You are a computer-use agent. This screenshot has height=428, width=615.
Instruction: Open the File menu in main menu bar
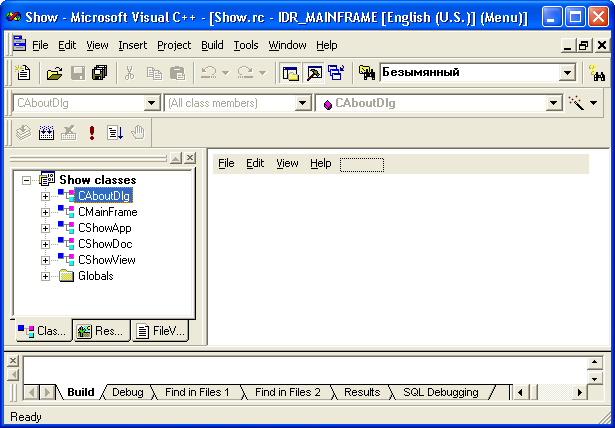point(40,46)
